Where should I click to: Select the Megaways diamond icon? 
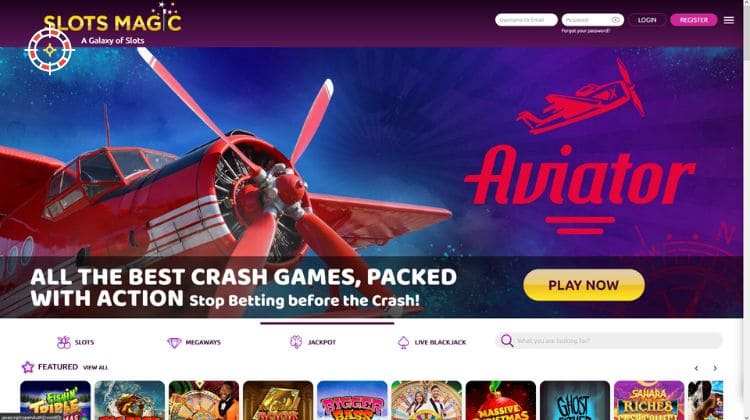coord(174,343)
